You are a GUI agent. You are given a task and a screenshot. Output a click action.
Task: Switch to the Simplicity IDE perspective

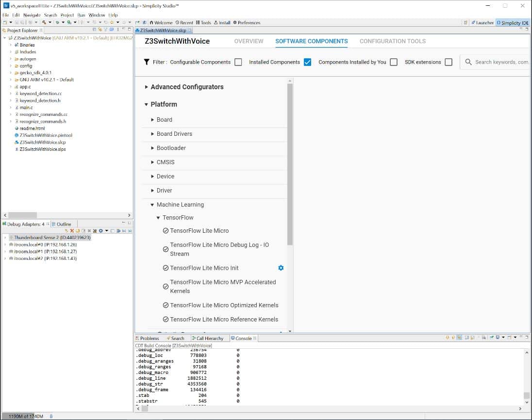click(x=512, y=23)
